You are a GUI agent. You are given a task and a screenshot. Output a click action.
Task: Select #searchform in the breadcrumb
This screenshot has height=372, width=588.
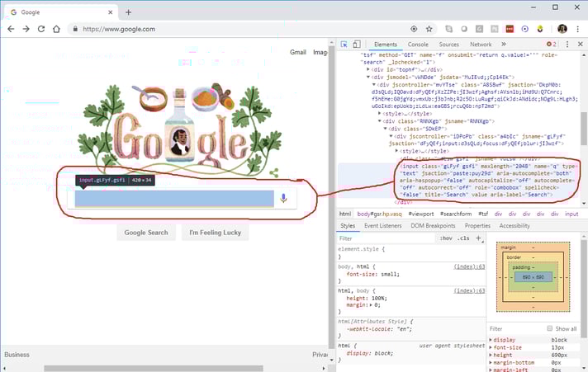(x=456, y=214)
